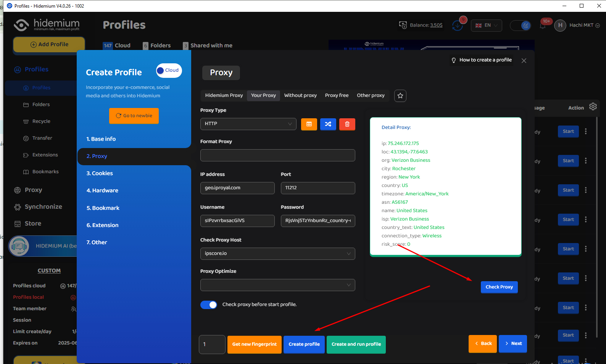Screen dimensions: 606x364
Task: Click the IP value 75.246.172.175
Action: pyautogui.click(x=403, y=144)
